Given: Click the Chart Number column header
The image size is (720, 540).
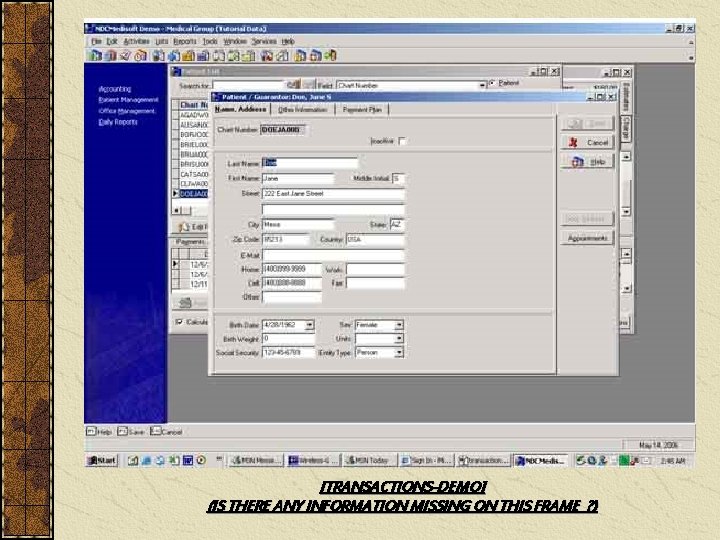Looking at the screenshot, I should click(193, 105).
